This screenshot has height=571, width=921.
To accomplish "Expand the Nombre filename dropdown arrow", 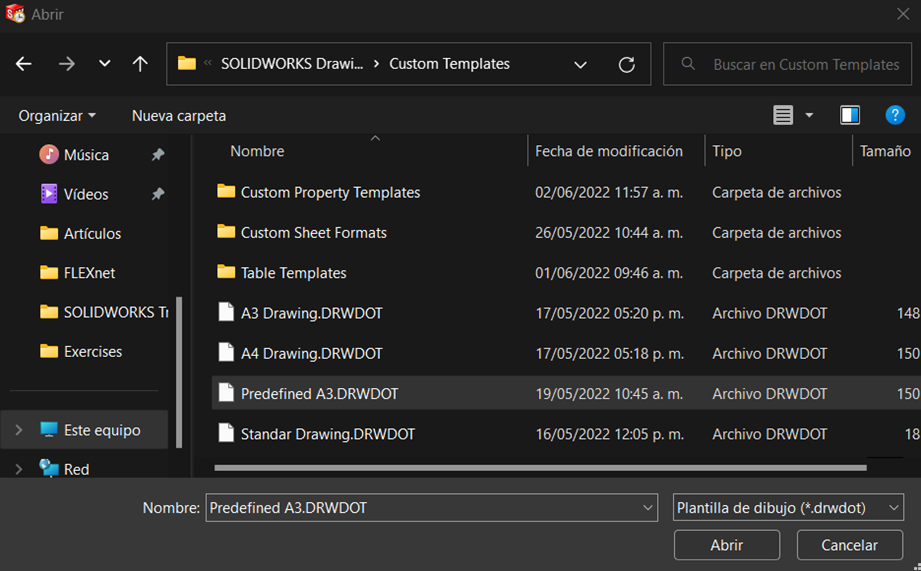I will [x=647, y=508].
